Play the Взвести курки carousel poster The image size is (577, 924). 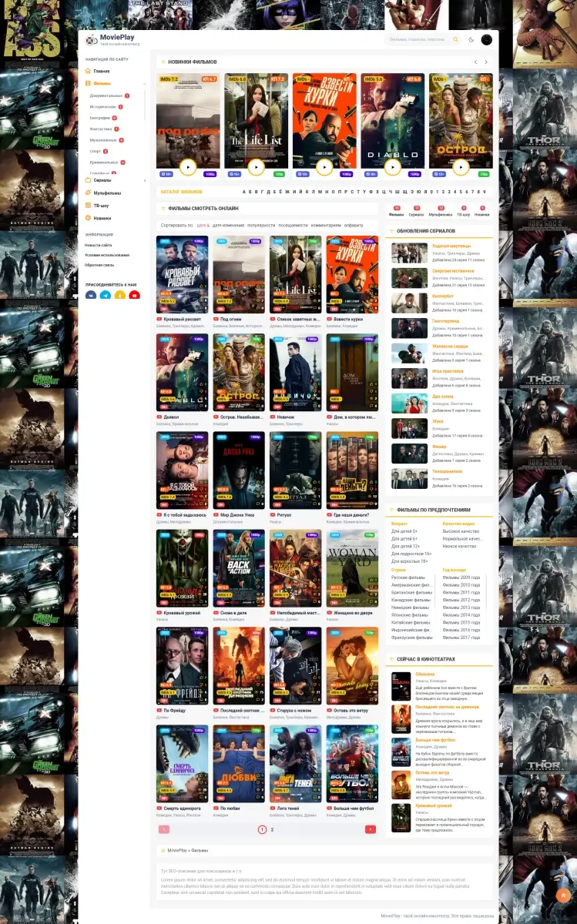tap(324, 166)
